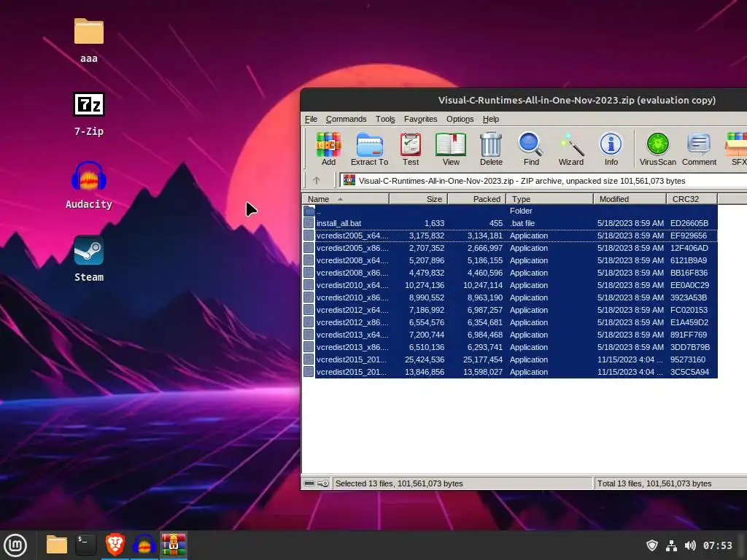This screenshot has width=747, height=560.
Task: Open the View file tool
Action: (x=451, y=149)
